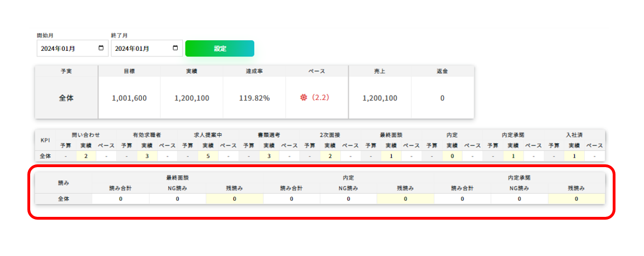
Task: Click the 内定承諾 実績 value 1 in KPI table
Action: (513, 156)
